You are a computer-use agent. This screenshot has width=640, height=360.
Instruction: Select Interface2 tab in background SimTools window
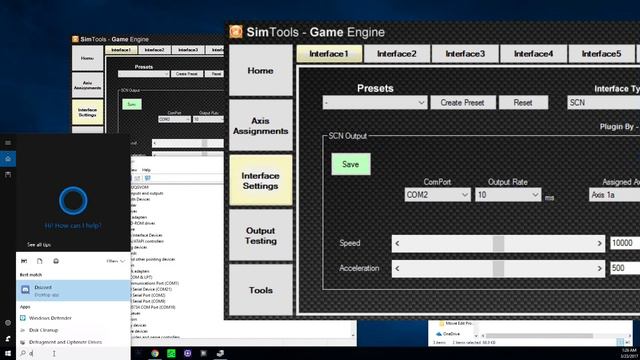click(x=155, y=50)
